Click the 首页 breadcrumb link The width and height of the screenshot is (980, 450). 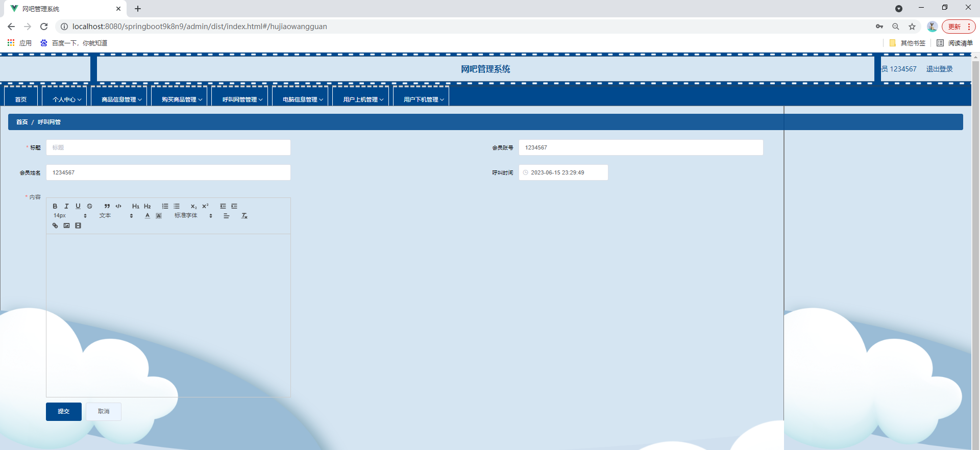[x=22, y=122]
